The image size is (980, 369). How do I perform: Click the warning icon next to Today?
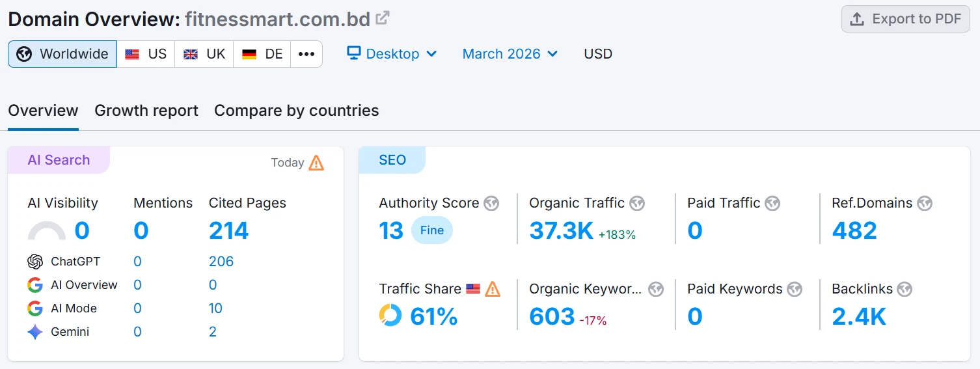tap(316, 163)
